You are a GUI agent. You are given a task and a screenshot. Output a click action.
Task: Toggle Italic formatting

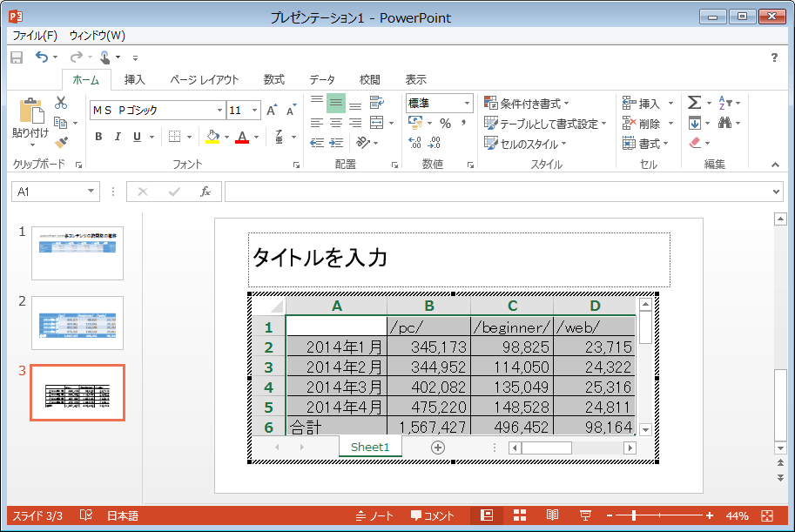(118, 137)
